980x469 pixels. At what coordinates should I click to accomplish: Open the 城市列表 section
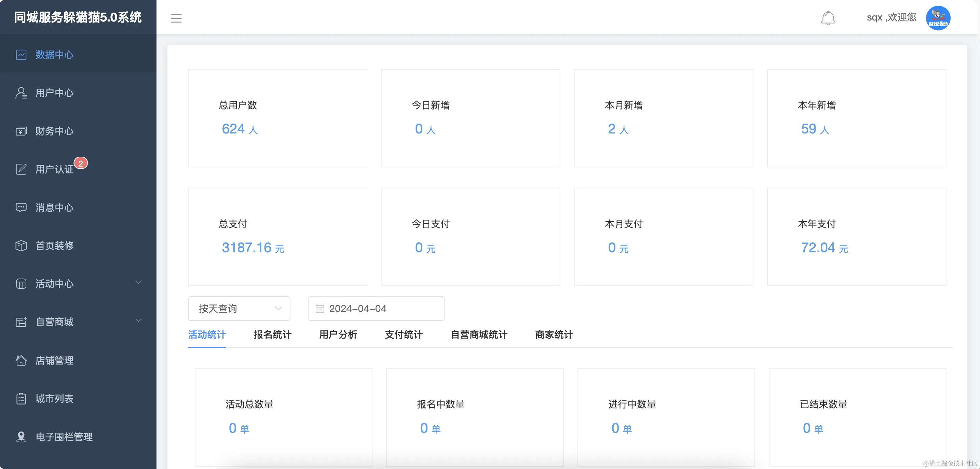tap(54, 399)
